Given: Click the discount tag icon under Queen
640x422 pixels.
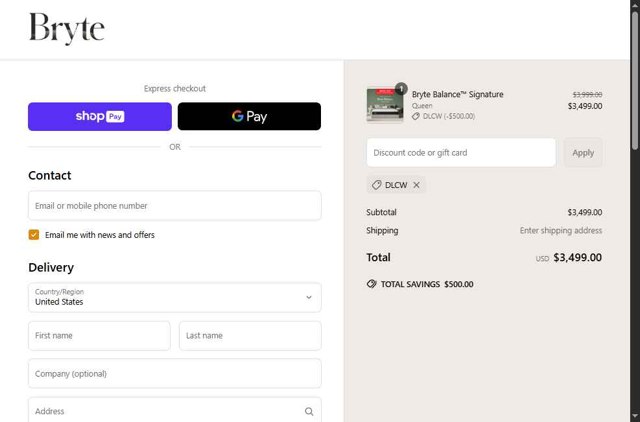Looking at the screenshot, I should click(x=416, y=116).
